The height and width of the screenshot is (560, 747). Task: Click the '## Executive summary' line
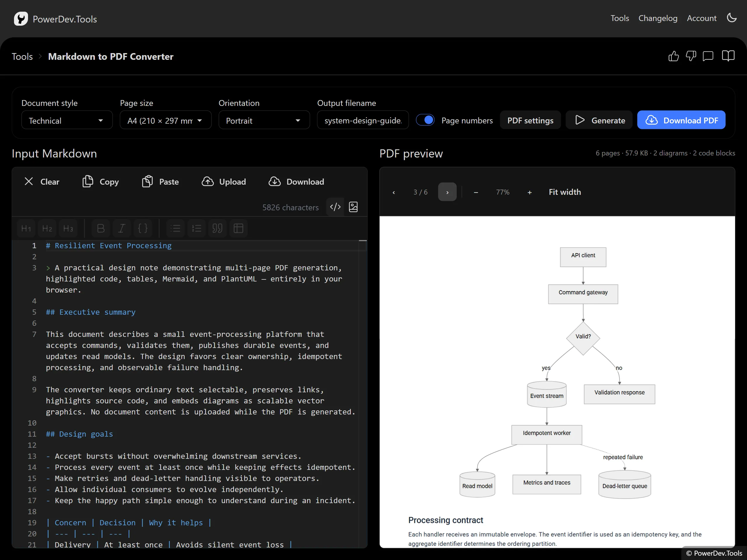(x=90, y=312)
